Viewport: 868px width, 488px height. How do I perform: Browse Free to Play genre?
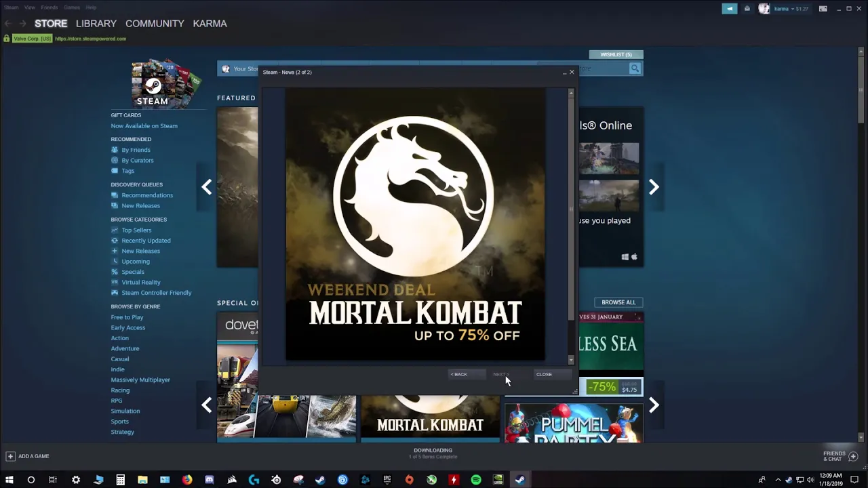coord(127,317)
